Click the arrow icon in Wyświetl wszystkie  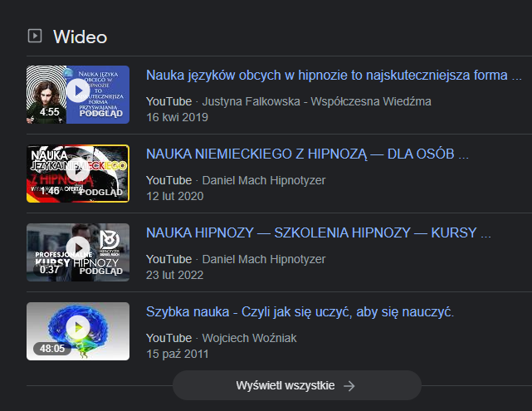pos(349,386)
